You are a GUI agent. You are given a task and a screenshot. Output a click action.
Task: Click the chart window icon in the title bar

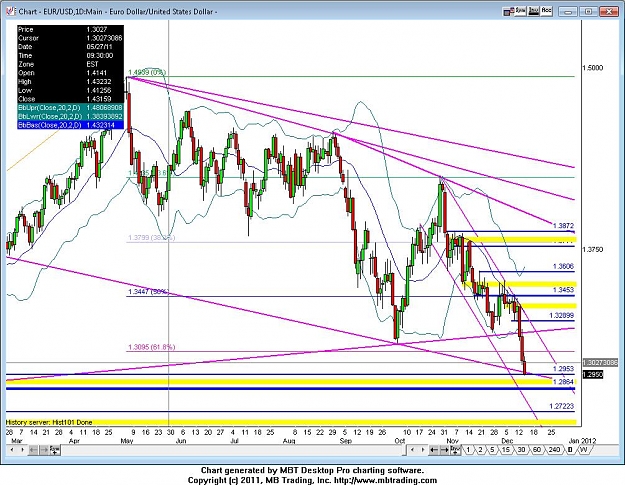coord(10,11)
